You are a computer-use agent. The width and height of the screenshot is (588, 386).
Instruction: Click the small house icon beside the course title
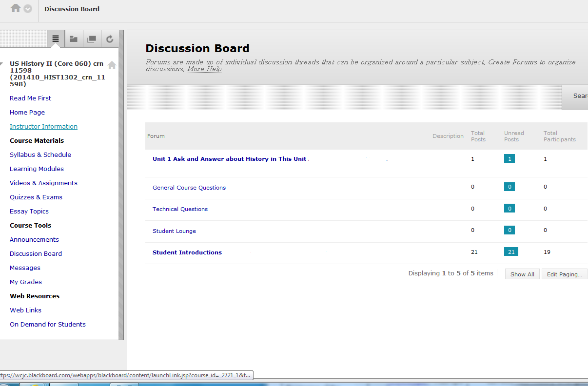coord(112,65)
